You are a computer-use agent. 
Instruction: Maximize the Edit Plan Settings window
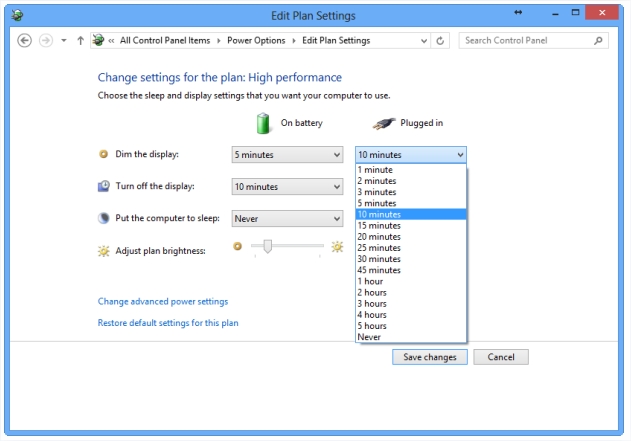point(575,12)
